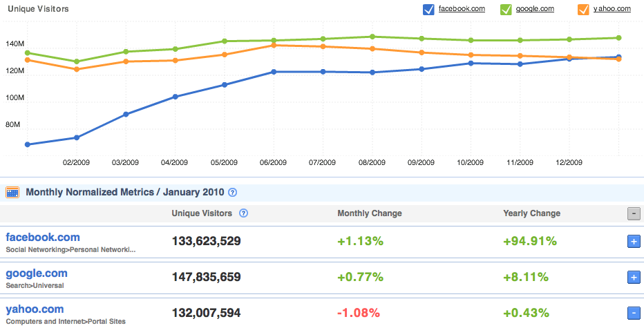Click yahoo yearly change +0.43%
This screenshot has width=644, height=328.
[x=526, y=313]
